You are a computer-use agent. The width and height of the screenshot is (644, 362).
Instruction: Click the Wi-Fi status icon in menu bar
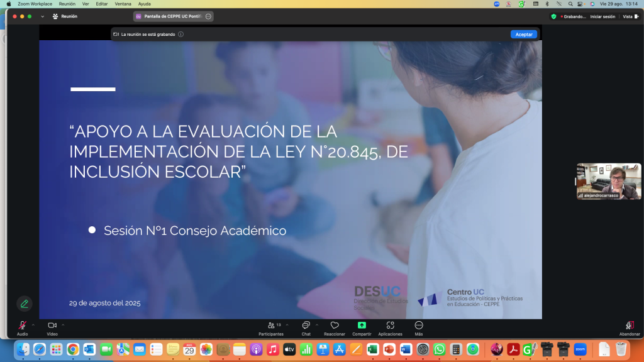click(x=559, y=4)
